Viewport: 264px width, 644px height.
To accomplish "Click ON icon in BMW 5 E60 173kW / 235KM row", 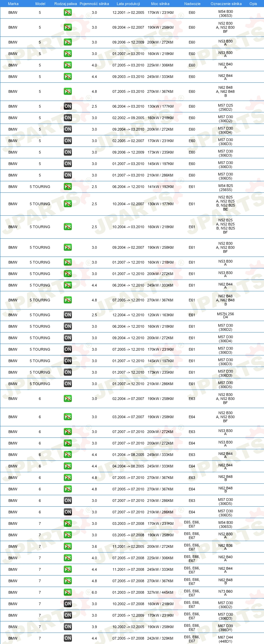I will pos(68,152).
